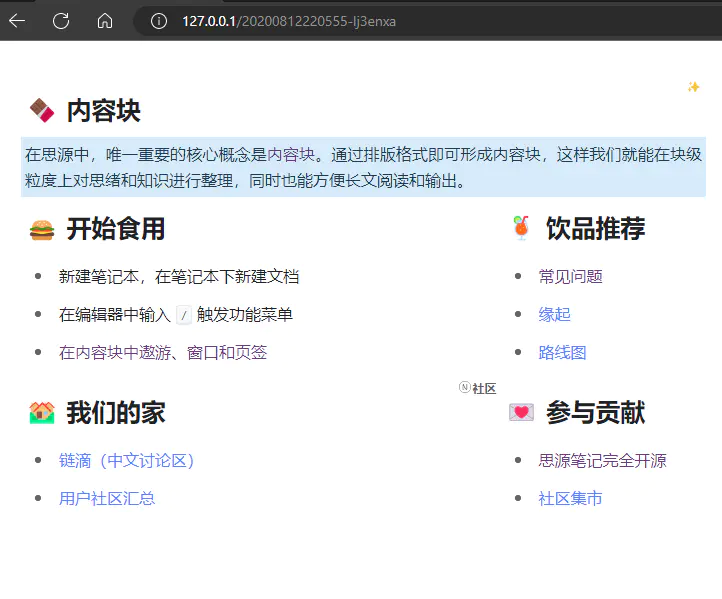Click the sparkle icon at top right
The width and height of the screenshot is (722, 599).
693,87
